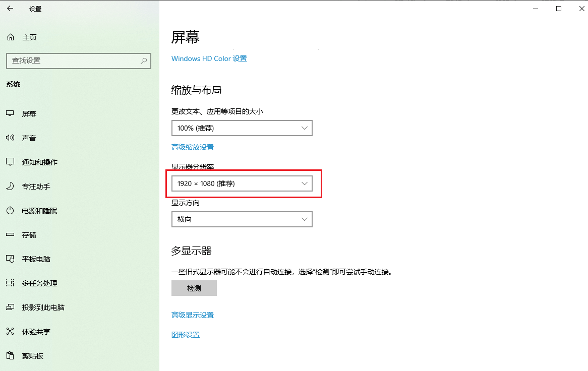Image resolution: width=588 pixels, height=371 pixels.
Task: Open the display resolution dropdown
Action: [x=242, y=183]
